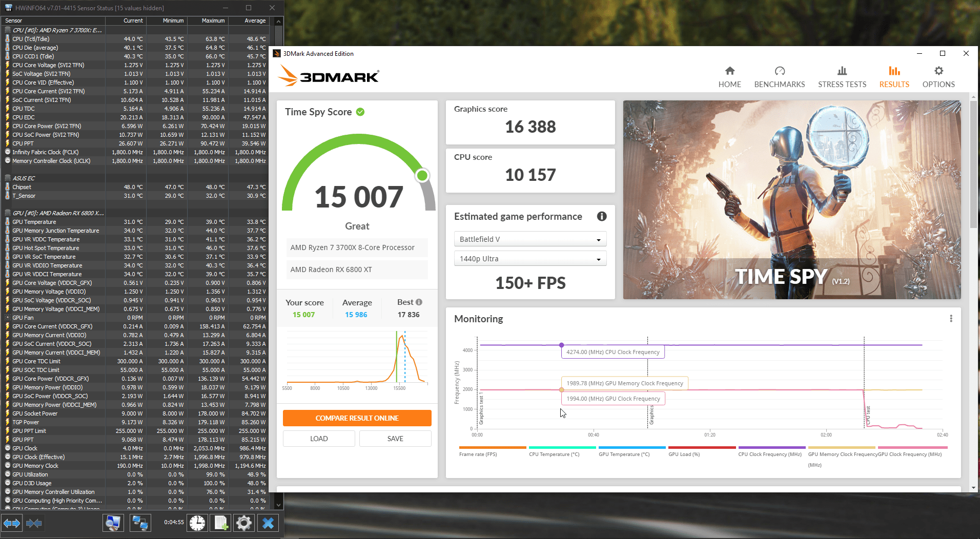Viewport: 980px width, 539px height.
Task: Click HWiNFO shrink columns arrows button
Action: tap(34, 523)
